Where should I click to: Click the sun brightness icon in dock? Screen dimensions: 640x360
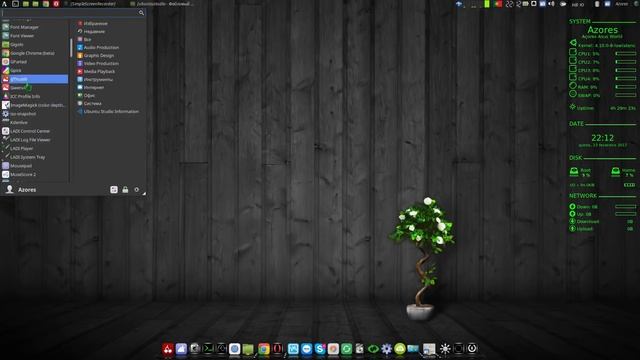[445, 349]
